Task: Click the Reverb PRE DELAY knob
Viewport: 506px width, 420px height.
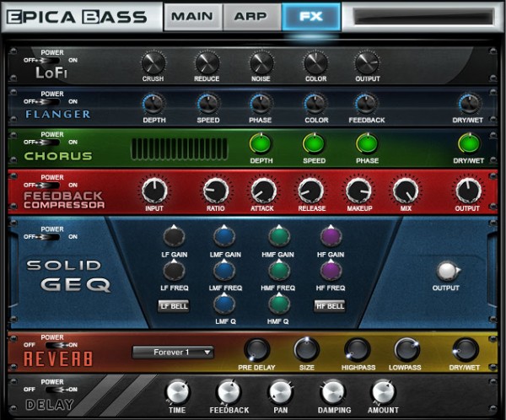Action: 257,350
